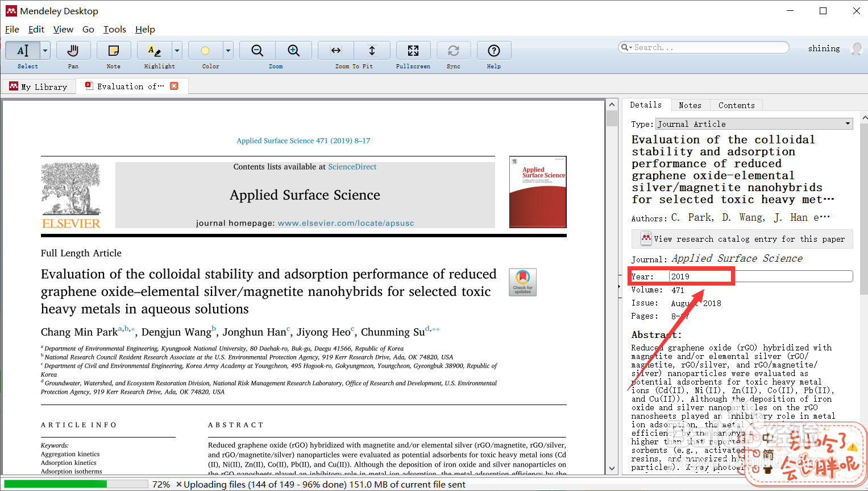The image size is (868, 491).
Task: Switch to the Contents panel tab
Action: 737,105
